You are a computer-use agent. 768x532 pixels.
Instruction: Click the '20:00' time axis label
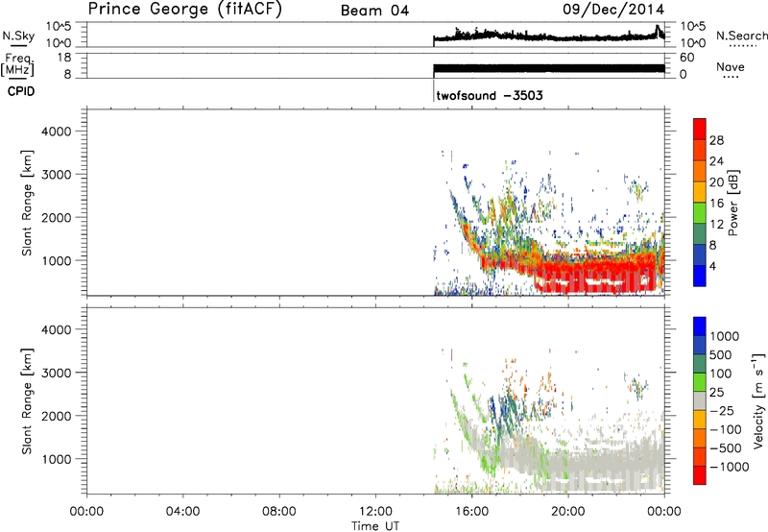click(x=568, y=512)
